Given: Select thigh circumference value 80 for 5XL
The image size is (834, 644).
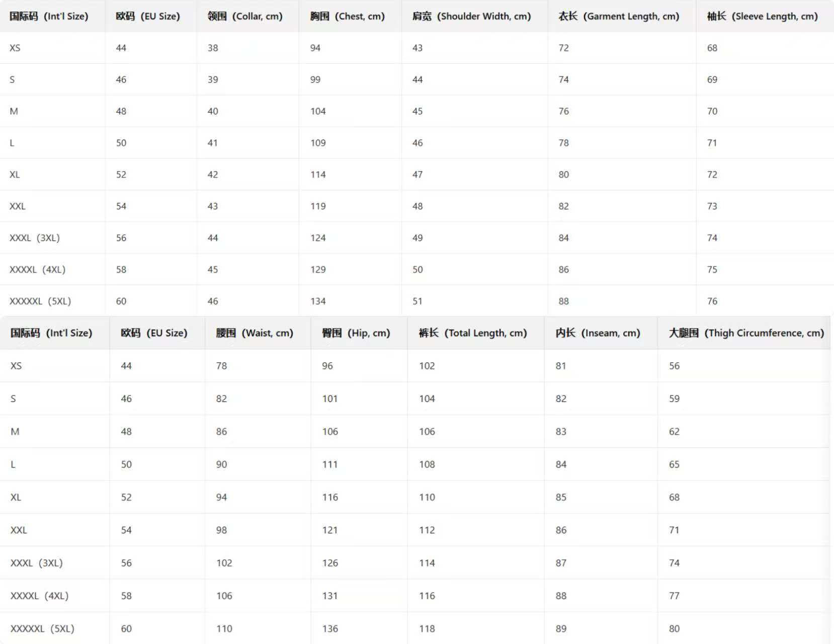Looking at the screenshot, I should pos(674,629).
